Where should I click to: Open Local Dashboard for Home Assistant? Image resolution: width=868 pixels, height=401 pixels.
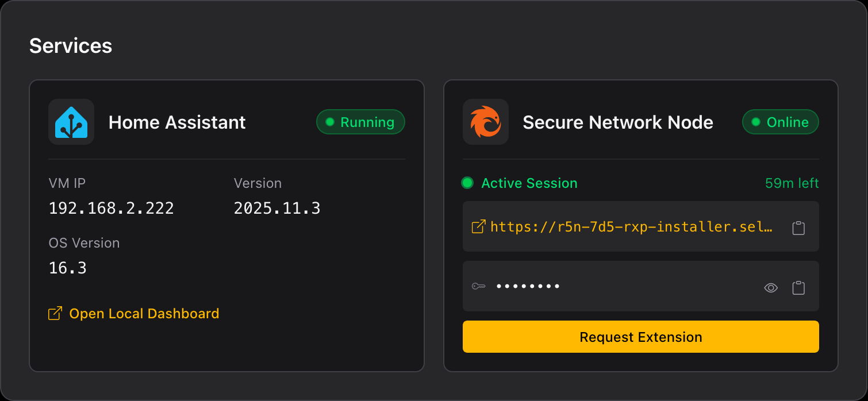click(x=144, y=313)
